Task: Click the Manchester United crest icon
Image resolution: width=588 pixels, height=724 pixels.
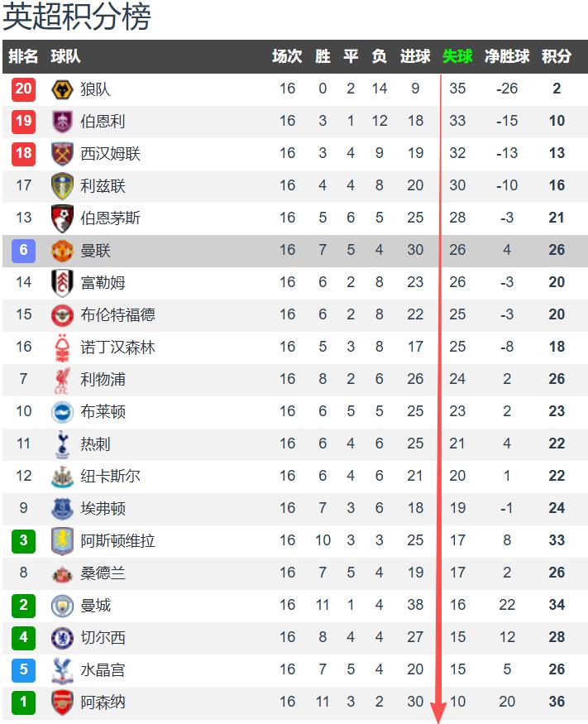Action: tap(62, 251)
